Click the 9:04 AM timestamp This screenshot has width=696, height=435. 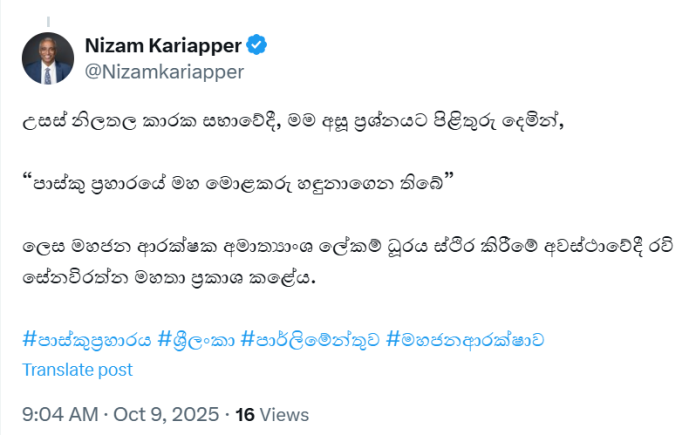coord(59,414)
